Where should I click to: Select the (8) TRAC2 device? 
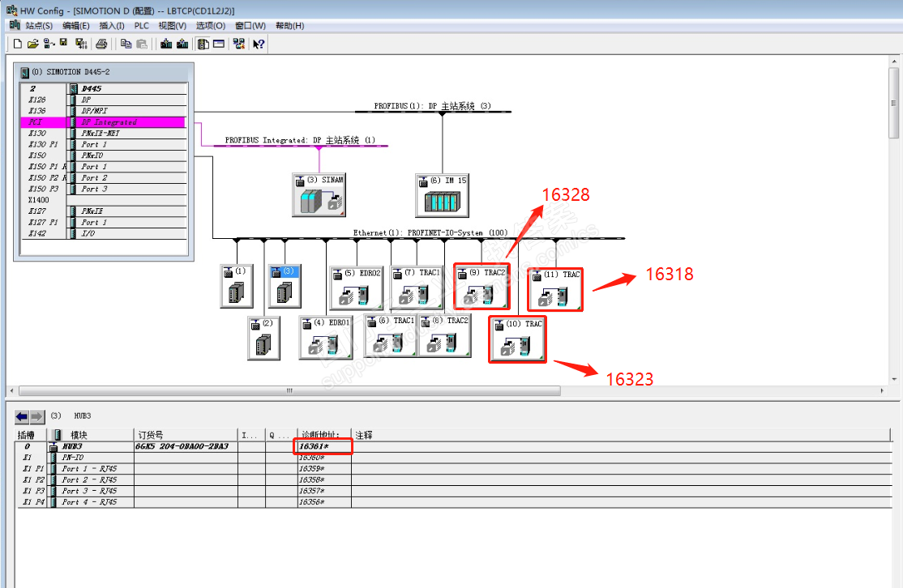444,336
